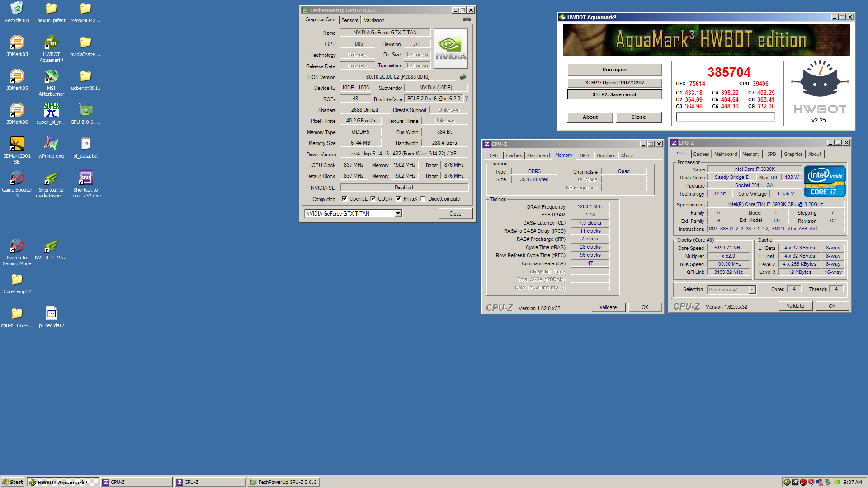Click OK in the Processor CPU-Z window
This screenshot has width=868, height=488.
pyautogui.click(x=832, y=306)
